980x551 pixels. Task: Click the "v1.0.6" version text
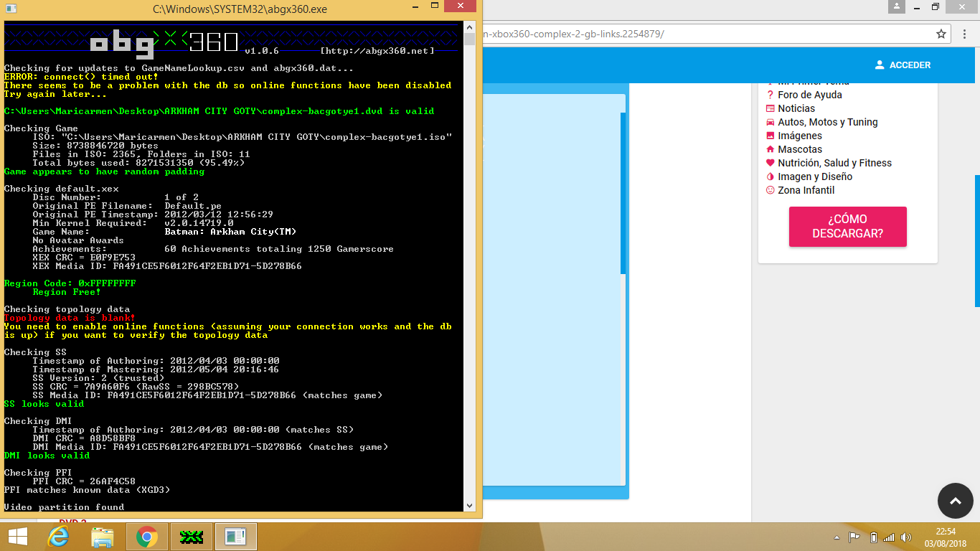(x=262, y=51)
